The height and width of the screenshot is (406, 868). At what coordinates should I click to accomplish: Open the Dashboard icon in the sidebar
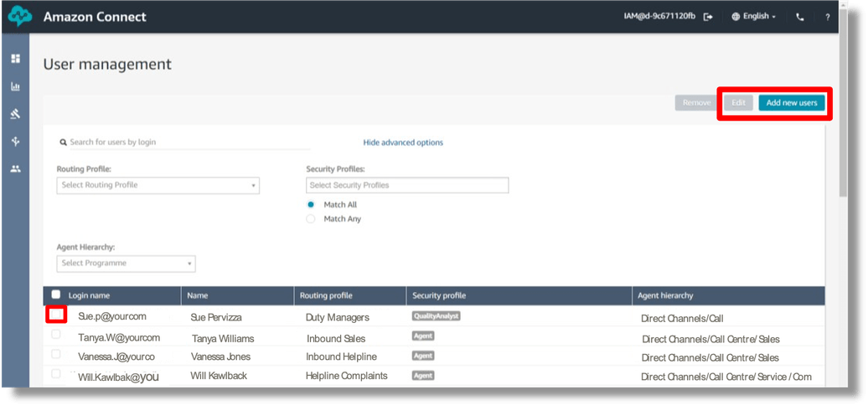point(15,59)
